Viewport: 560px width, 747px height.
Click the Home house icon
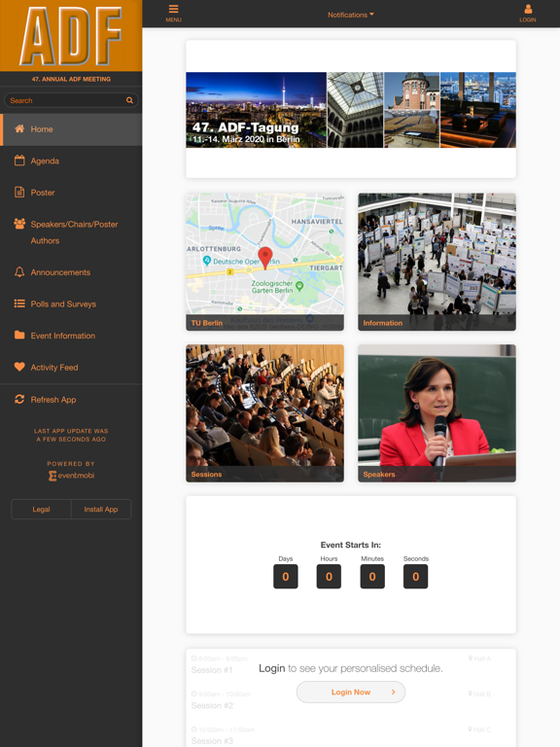[19, 128]
